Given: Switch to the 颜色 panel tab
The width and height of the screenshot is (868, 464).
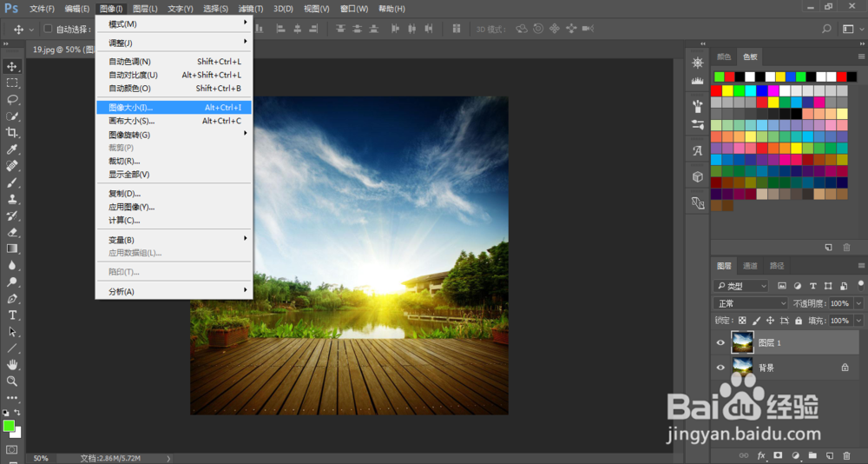Looking at the screenshot, I should (x=724, y=56).
